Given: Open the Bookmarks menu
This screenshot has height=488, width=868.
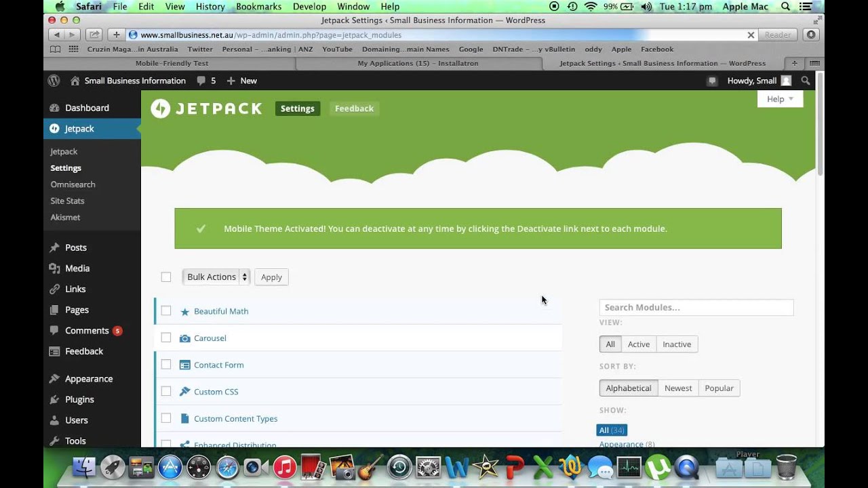Looking at the screenshot, I should [258, 7].
